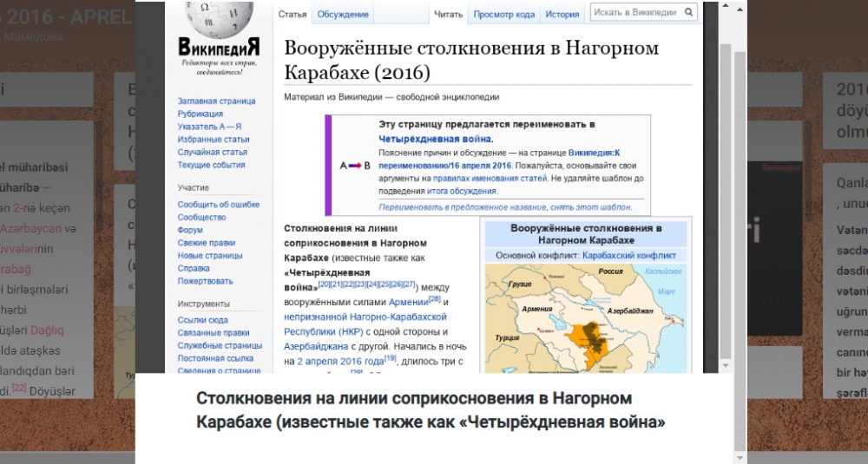Open the Просмотр кода tab
This screenshot has width=868, height=464.
tap(503, 15)
